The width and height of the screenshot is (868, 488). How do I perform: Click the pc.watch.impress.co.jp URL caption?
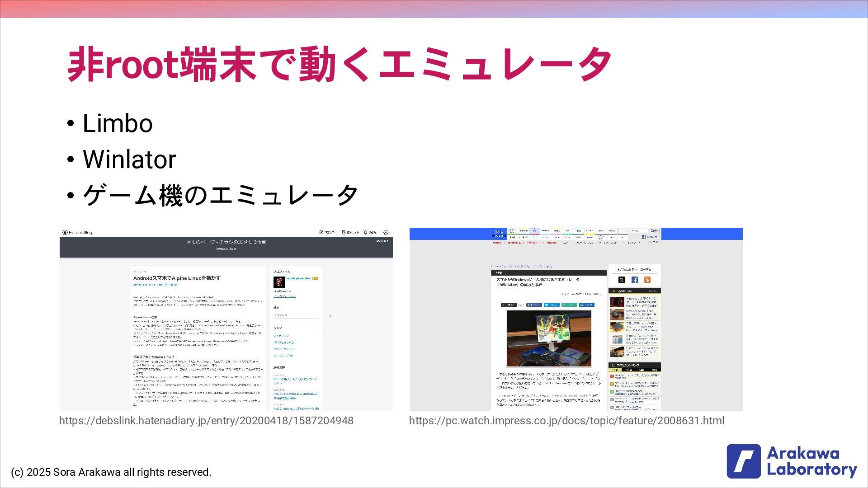click(x=566, y=421)
